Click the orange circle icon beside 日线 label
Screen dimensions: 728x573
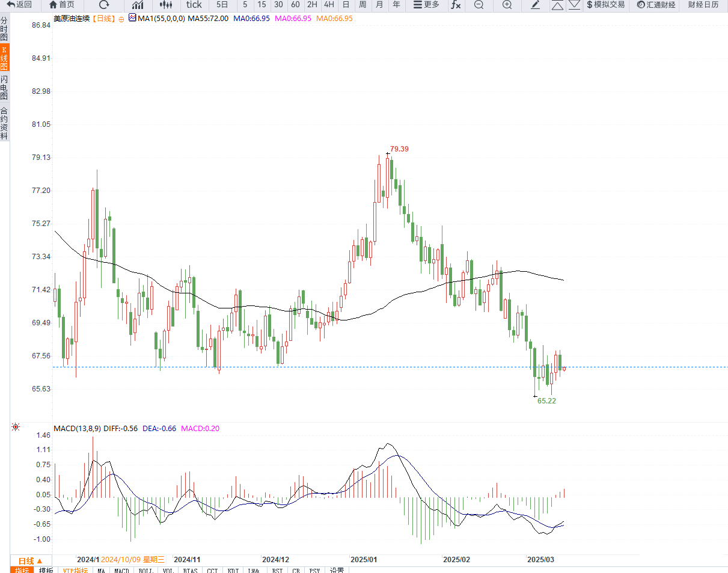click(121, 19)
